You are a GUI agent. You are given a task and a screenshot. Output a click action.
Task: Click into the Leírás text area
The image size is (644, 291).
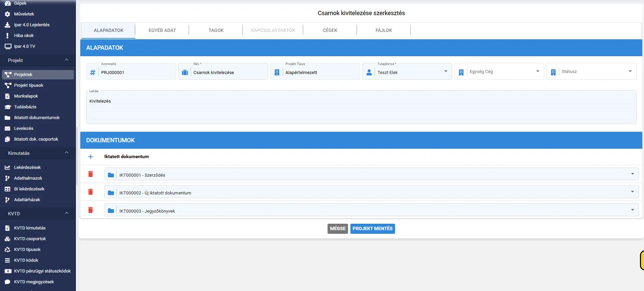pyautogui.click(x=361, y=107)
